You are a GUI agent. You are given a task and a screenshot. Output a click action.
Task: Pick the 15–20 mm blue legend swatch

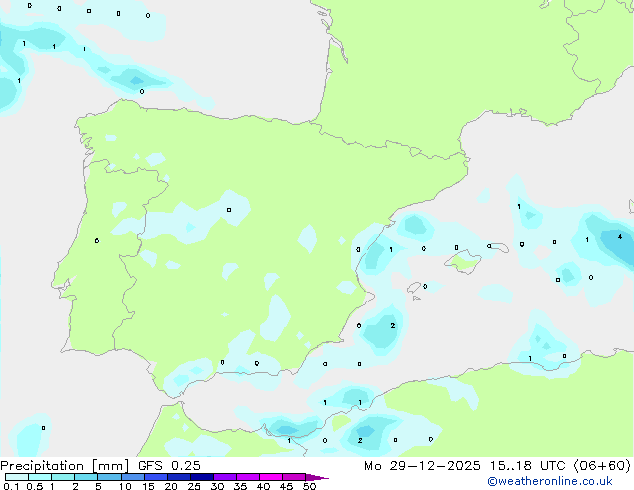[x=155, y=477]
